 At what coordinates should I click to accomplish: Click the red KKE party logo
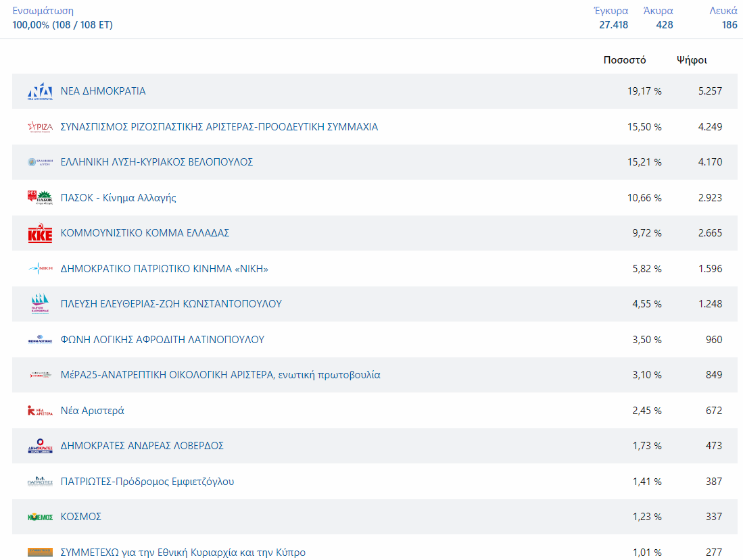coord(40,233)
